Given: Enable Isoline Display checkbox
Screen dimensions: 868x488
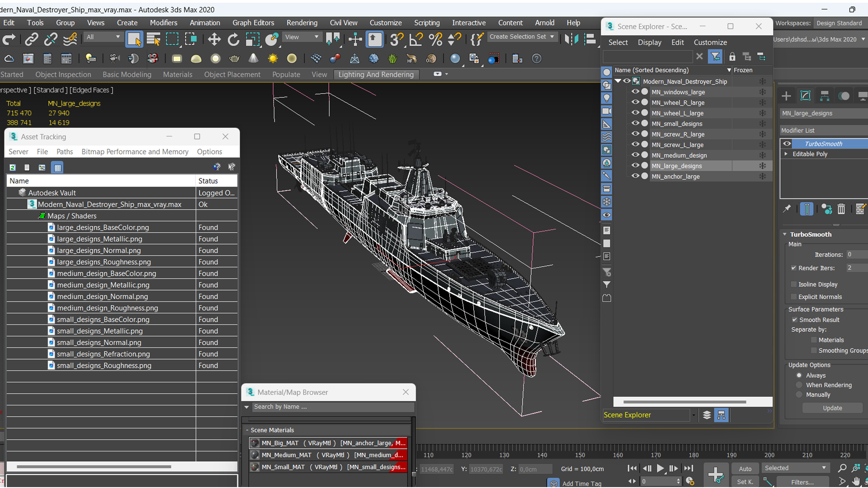Looking at the screenshot, I should tap(794, 284).
